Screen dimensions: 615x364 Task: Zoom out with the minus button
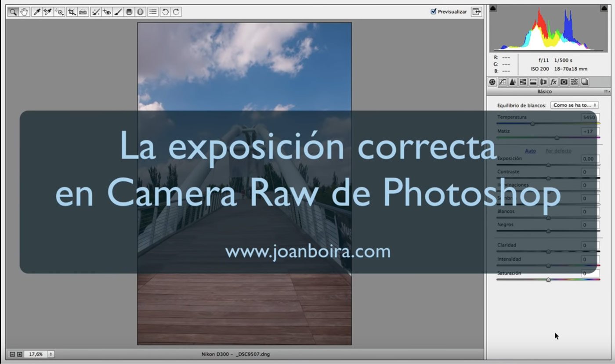pyautogui.click(x=12, y=354)
